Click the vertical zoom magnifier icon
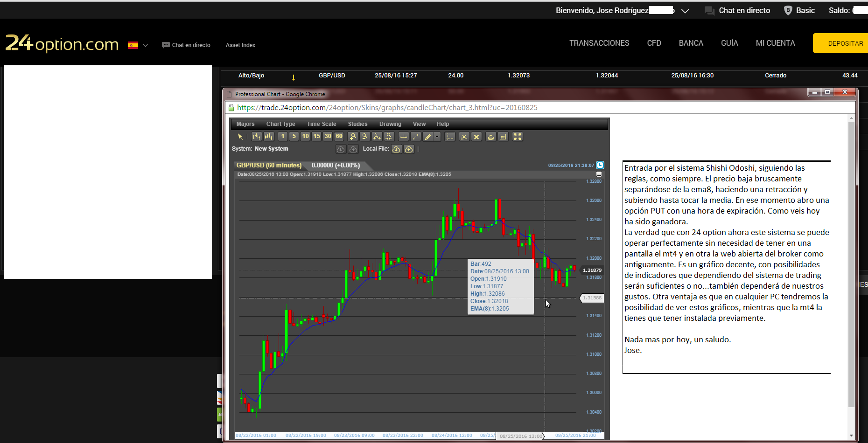The image size is (868, 443). pyautogui.click(x=389, y=137)
